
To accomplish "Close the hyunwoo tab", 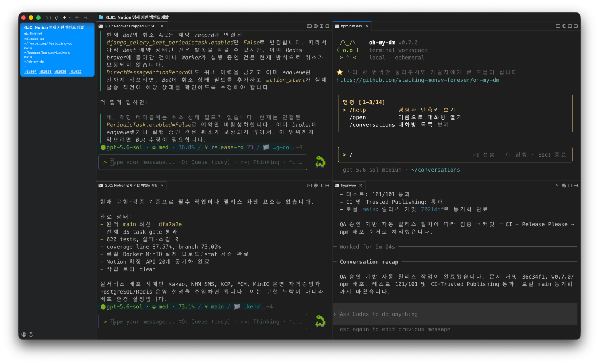I will click(x=361, y=186).
